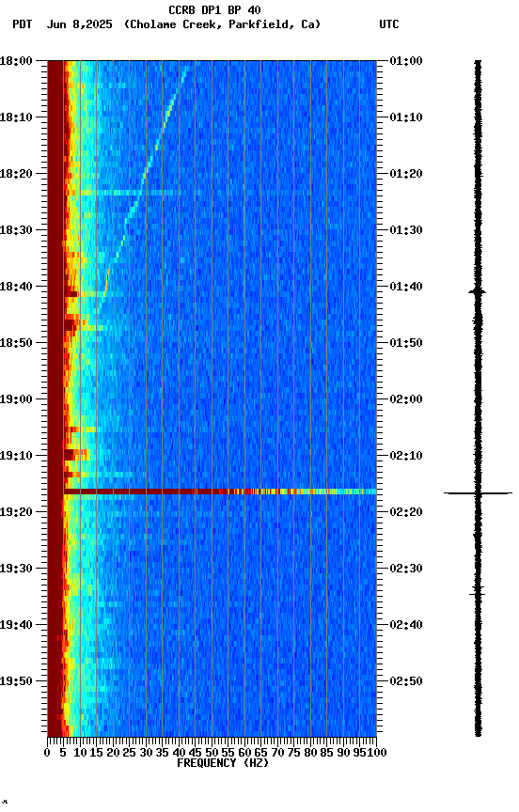Image resolution: width=519 pixels, height=812 pixels.
Task: Click the 50 Hz frequency tick label
Action: click(212, 753)
